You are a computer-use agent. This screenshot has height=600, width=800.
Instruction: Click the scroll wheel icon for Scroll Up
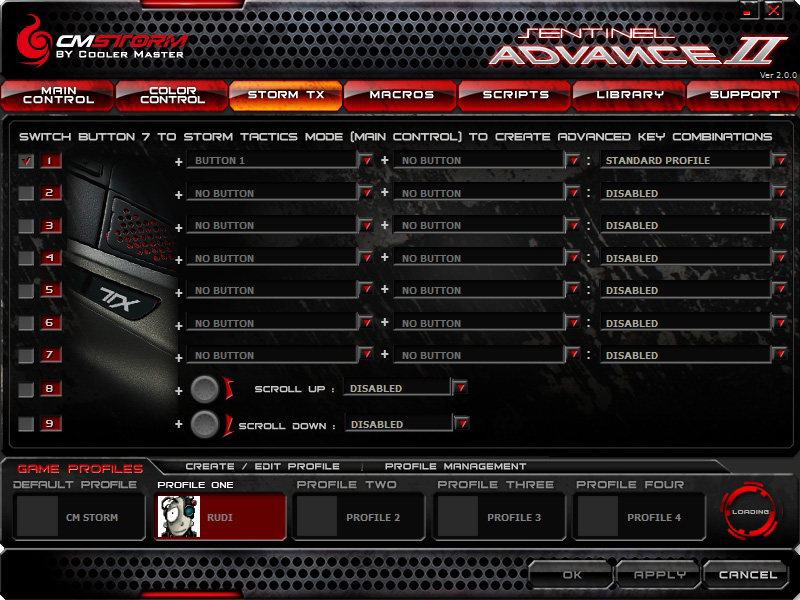205,389
